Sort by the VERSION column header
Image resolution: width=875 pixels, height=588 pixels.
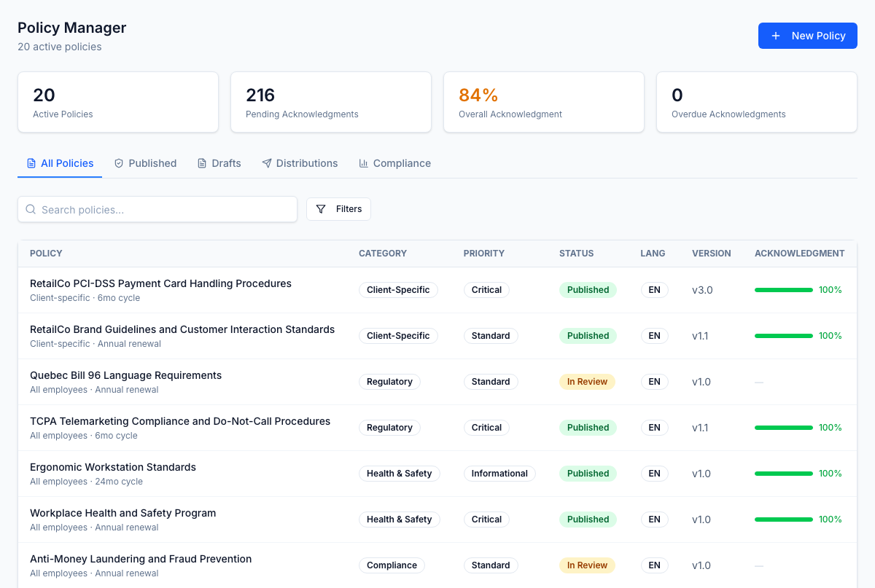712,254
